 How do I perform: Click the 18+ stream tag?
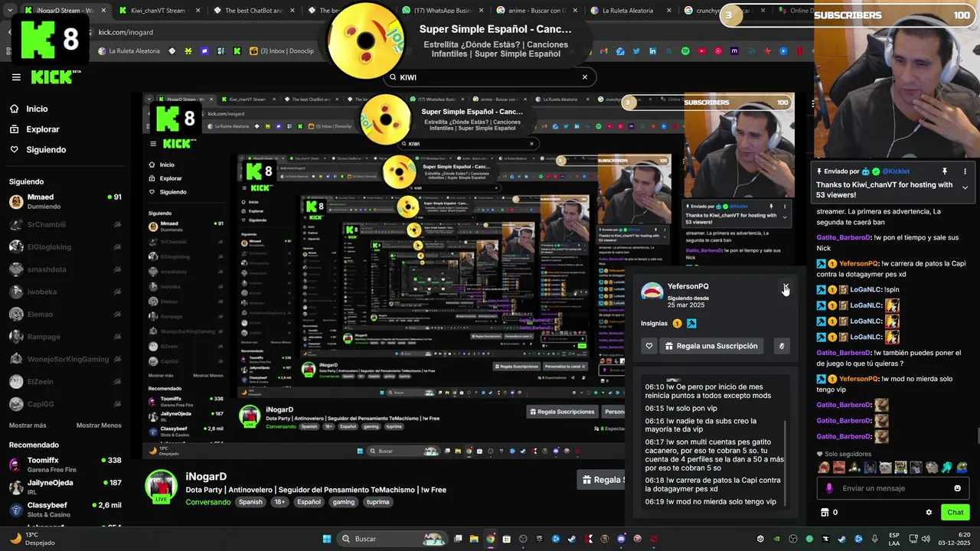pyautogui.click(x=279, y=502)
